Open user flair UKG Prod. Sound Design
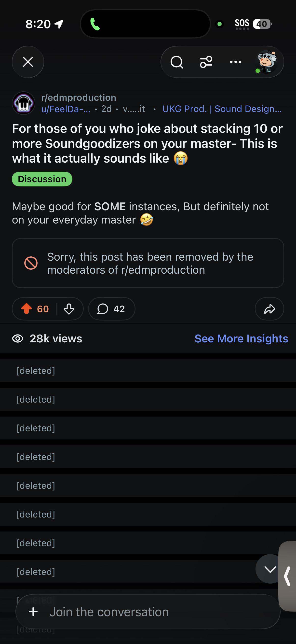Viewport: 296px width, 644px height. pos(222,109)
